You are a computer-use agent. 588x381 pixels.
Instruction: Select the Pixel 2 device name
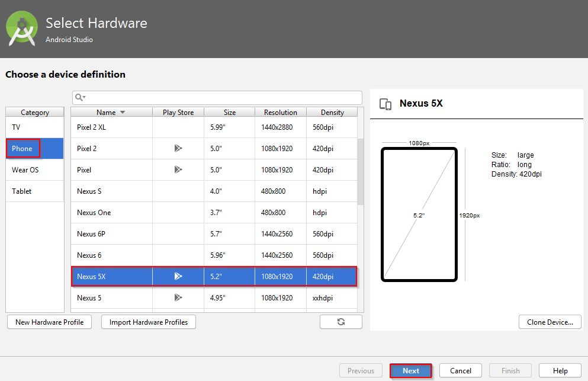86,148
